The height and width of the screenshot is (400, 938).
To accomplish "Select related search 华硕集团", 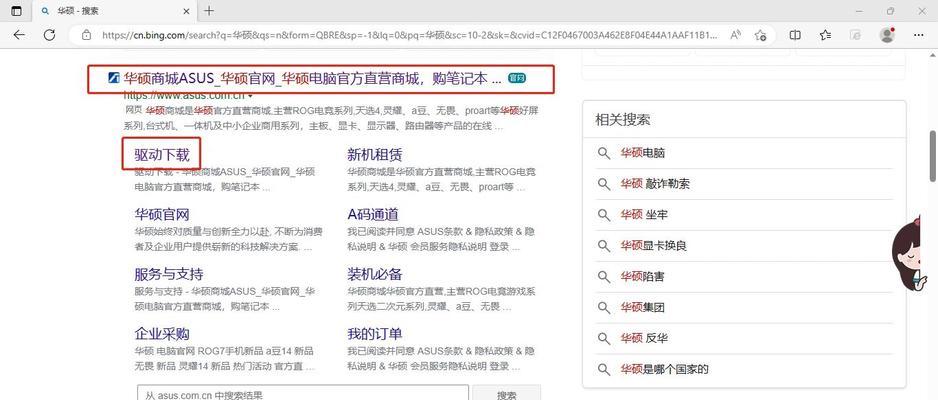I will pyautogui.click(x=642, y=307).
